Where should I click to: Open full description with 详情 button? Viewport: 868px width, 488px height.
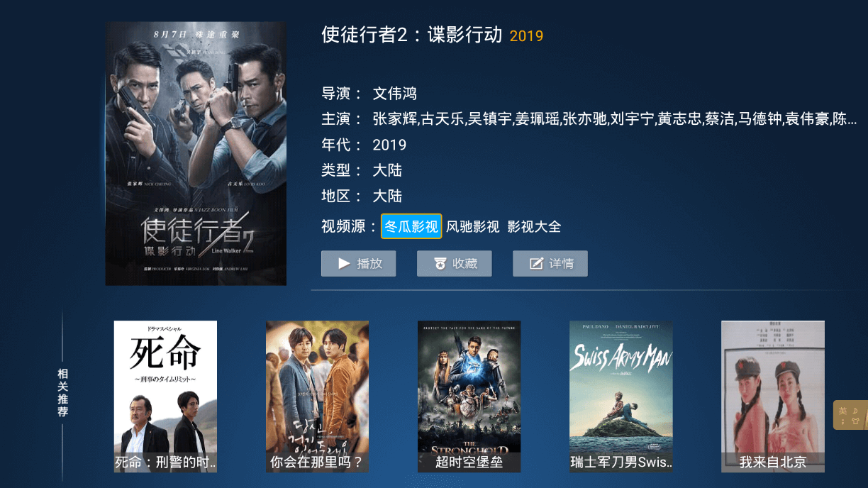coord(550,264)
